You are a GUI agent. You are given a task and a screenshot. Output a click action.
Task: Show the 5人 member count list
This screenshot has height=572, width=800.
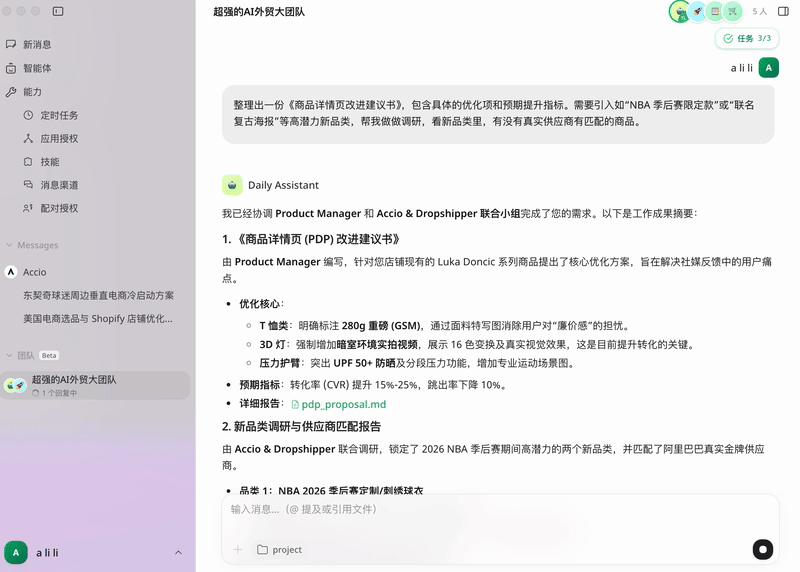click(760, 11)
